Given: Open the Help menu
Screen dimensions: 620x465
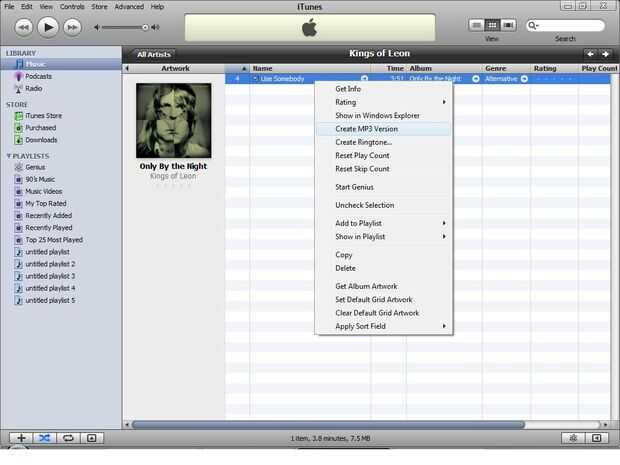Looking at the screenshot, I should point(157,7).
